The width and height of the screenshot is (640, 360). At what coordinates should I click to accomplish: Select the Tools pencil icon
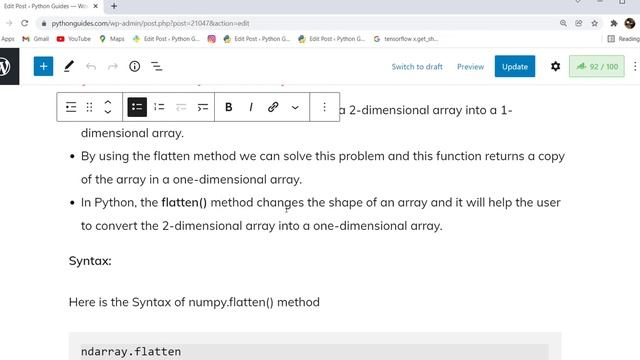[x=69, y=67]
